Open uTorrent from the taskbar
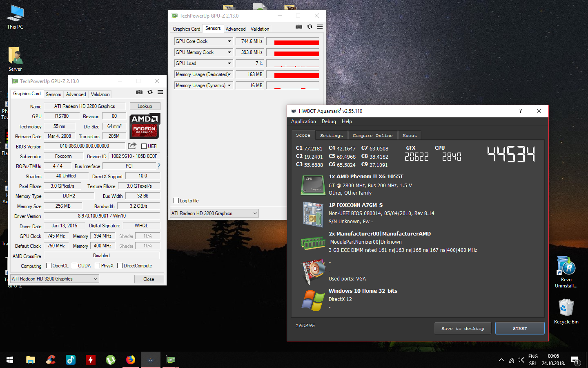The width and height of the screenshot is (588, 368). click(x=111, y=360)
